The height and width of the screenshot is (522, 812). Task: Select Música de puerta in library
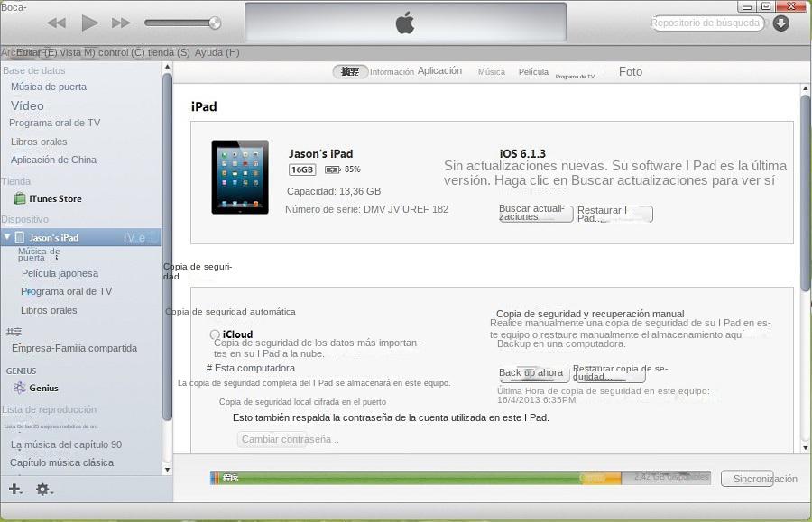coord(49,87)
